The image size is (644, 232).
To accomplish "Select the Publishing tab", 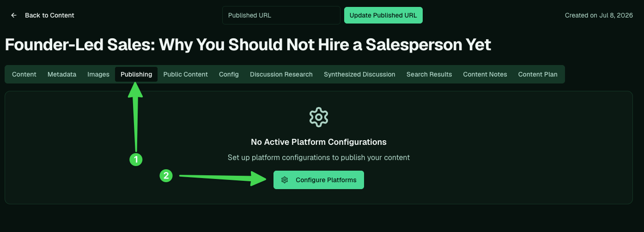I will 136,74.
